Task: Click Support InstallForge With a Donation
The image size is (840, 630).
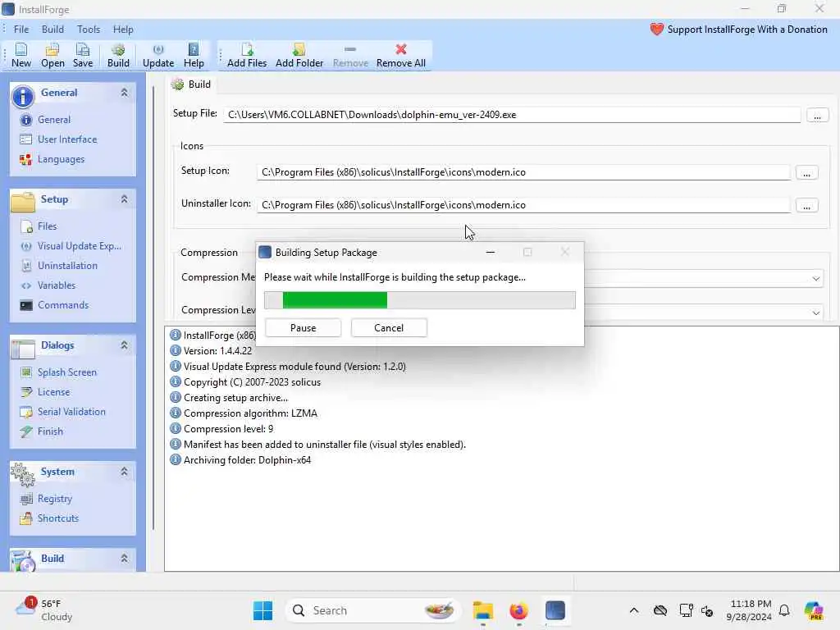Action: (739, 30)
